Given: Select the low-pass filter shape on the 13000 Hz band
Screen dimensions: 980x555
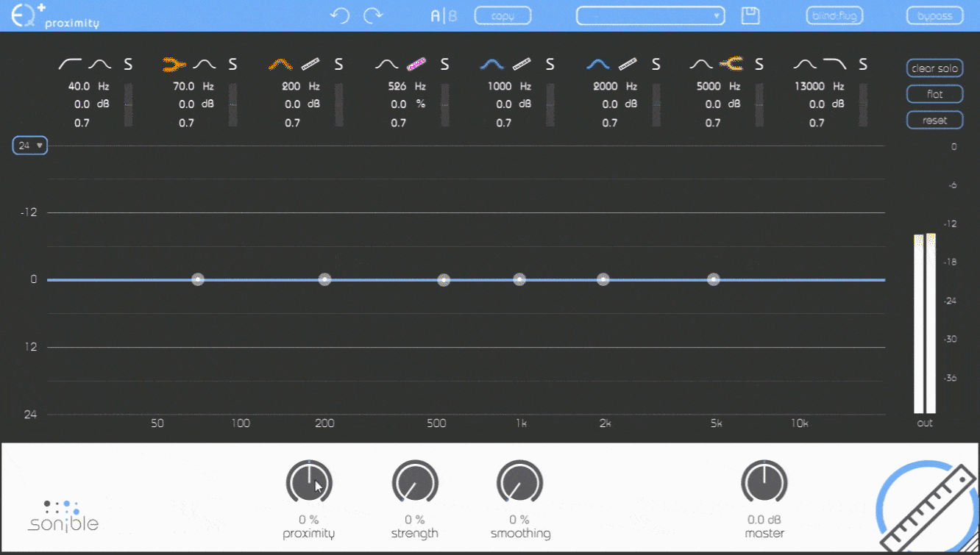Looking at the screenshot, I should coord(834,65).
